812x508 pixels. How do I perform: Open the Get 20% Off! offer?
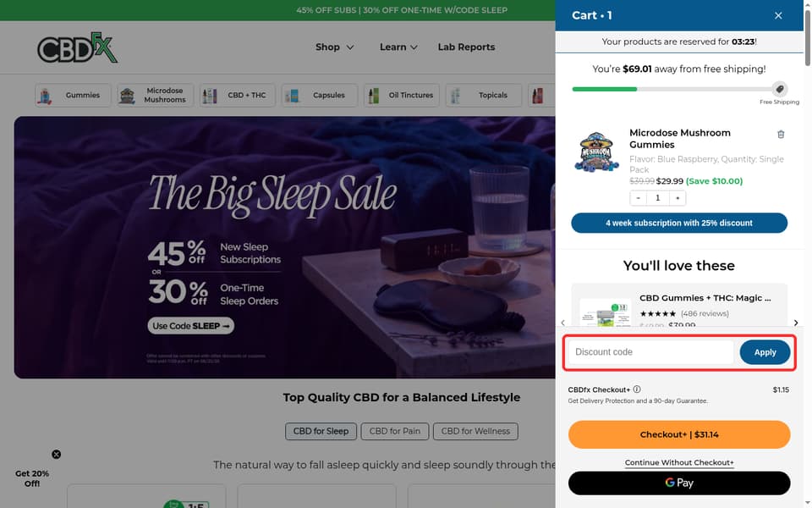pyautogui.click(x=32, y=478)
